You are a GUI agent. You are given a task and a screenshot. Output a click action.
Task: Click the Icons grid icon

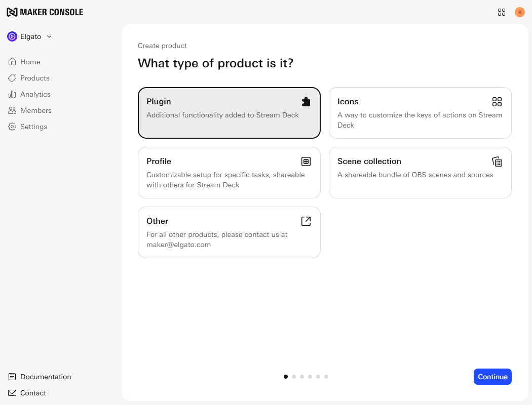click(x=497, y=102)
